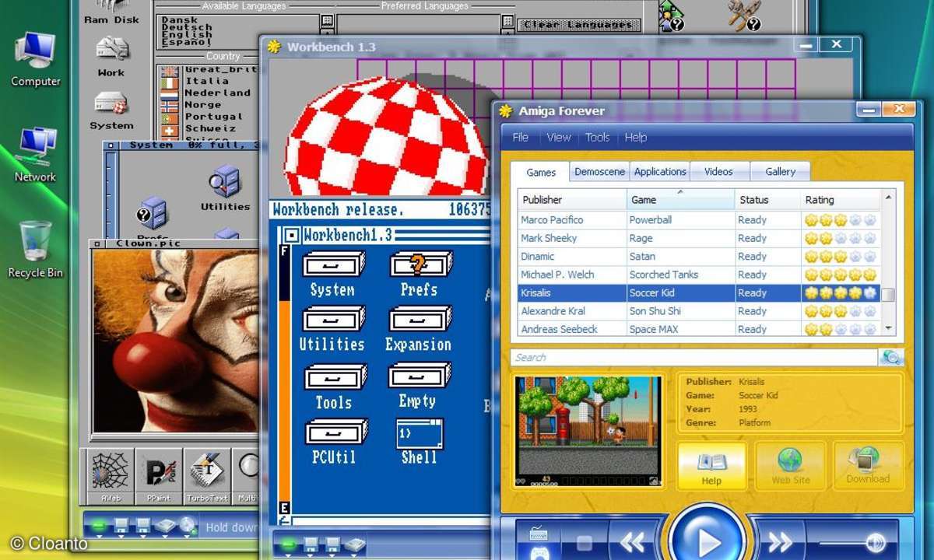Select the Games tab
Screen dimensions: 934x560
pyautogui.click(x=541, y=172)
